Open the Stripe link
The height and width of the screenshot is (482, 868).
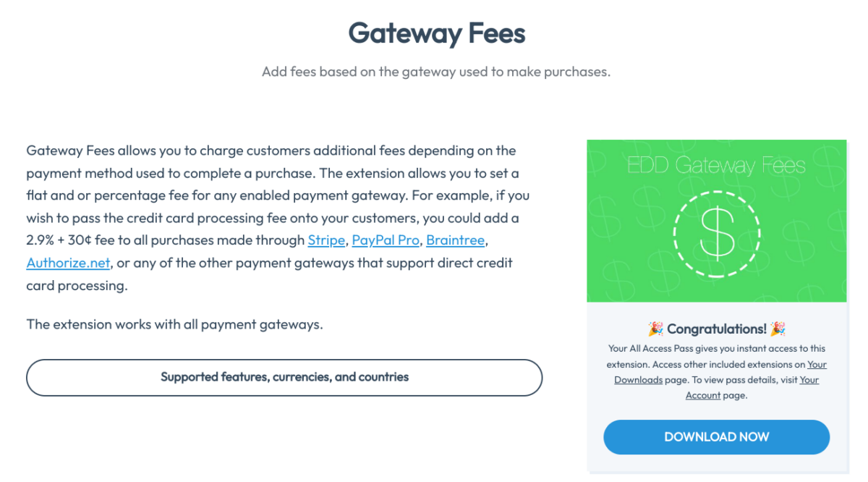326,240
